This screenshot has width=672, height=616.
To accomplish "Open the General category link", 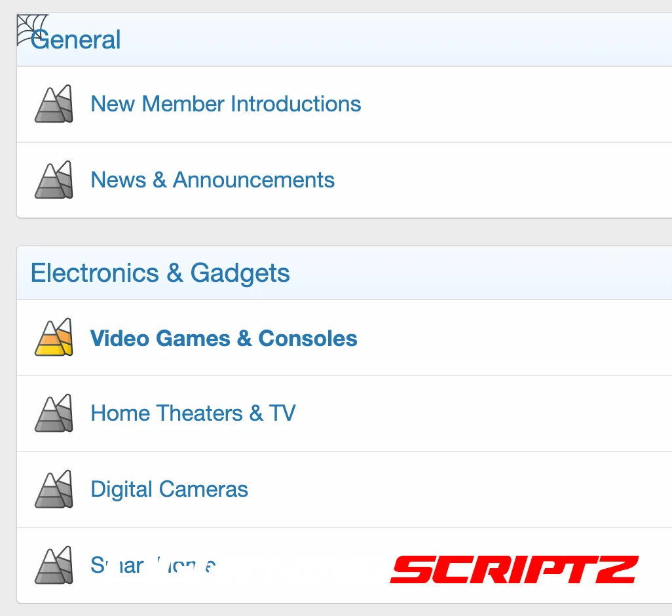I will [x=77, y=40].
